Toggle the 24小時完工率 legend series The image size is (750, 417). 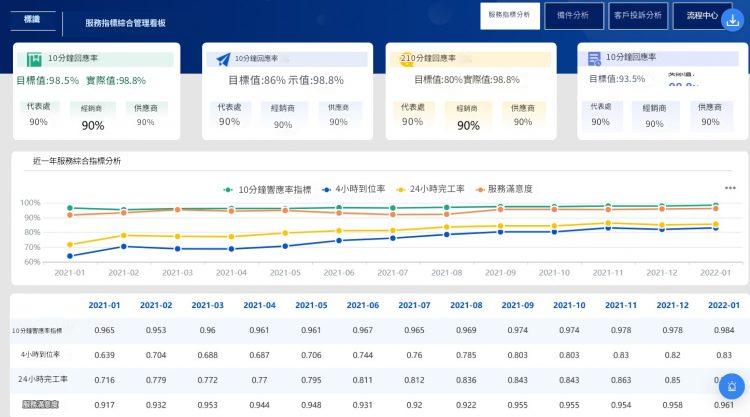point(431,188)
